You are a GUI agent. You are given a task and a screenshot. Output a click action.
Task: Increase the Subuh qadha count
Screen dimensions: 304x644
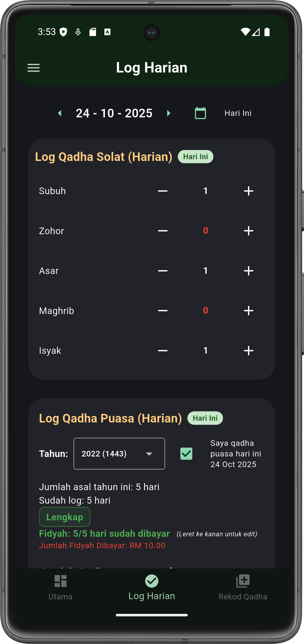[x=249, y=191]
